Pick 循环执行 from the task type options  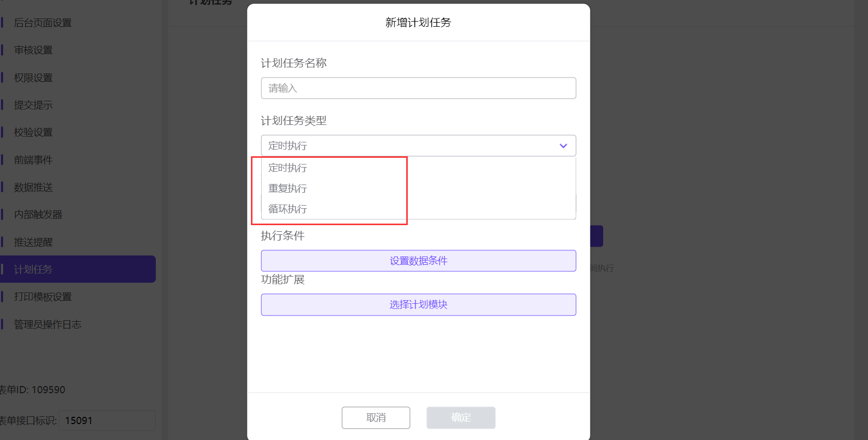click(288, 209)
